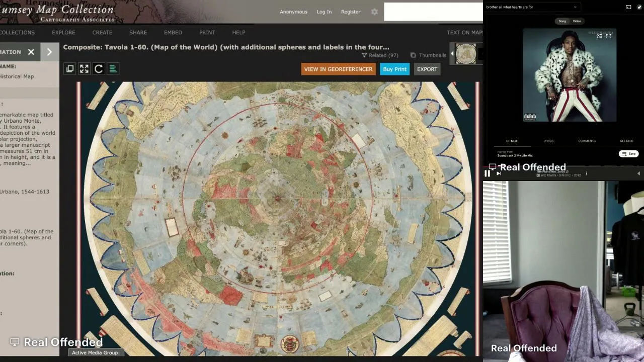Click the EXPORT button
Viewport: 644px width, 362px height.
pos(427,69)
